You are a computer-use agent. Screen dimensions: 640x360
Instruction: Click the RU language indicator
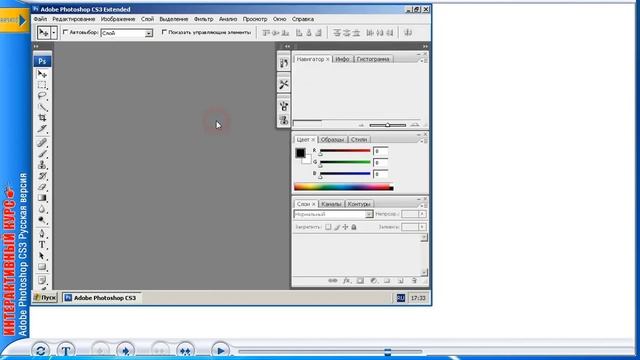[x=400, y=298]
